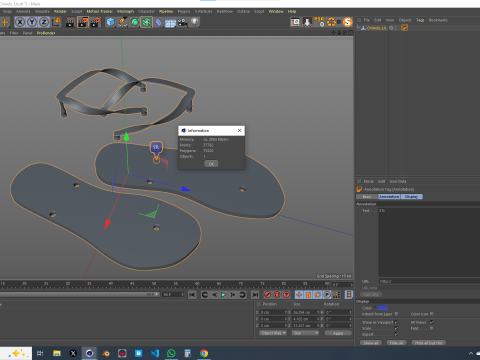
Task: Click the Hide all button
Action: pyautogui.click(x=396, y=343)
